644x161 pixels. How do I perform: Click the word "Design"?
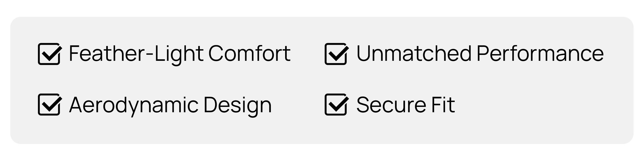point(238,105)
